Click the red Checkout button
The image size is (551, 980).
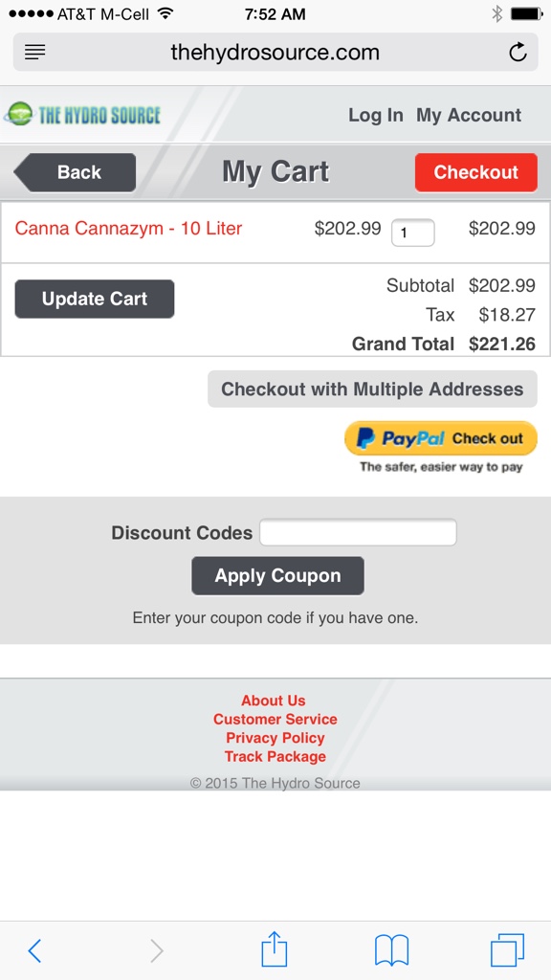tap(476, 172)
